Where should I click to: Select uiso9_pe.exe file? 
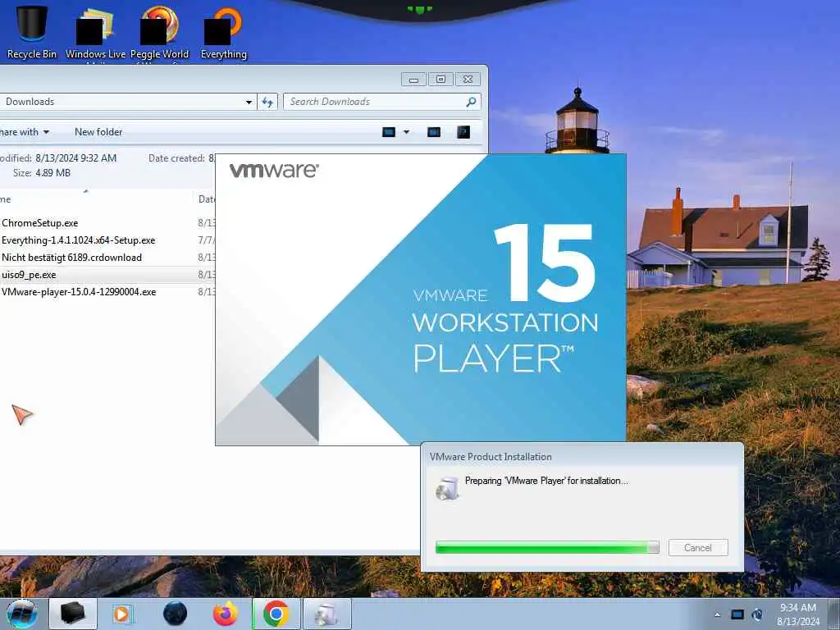[29, 274]
